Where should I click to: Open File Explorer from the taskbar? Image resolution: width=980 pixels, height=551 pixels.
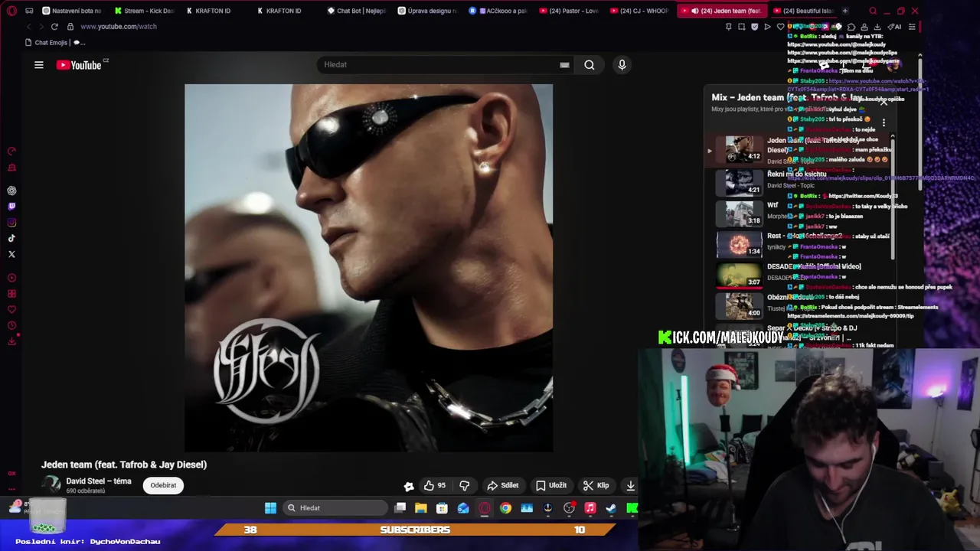click(421, 508)
